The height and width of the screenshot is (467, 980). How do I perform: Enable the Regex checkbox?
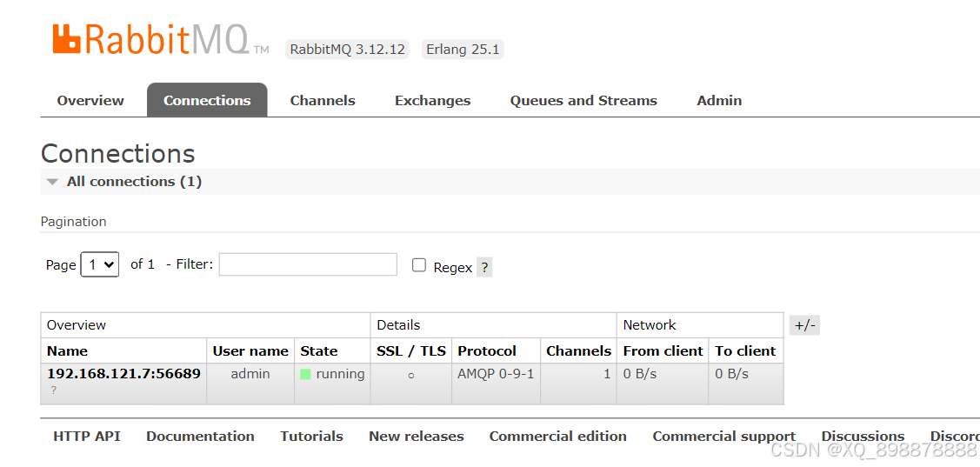pyautogui.click(x=419, y=265)
